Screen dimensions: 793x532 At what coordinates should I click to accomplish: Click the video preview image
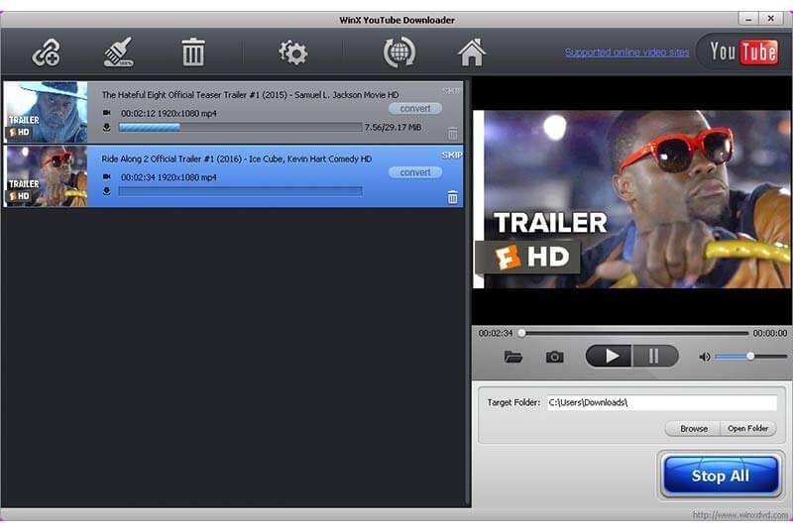pos(631,199)
